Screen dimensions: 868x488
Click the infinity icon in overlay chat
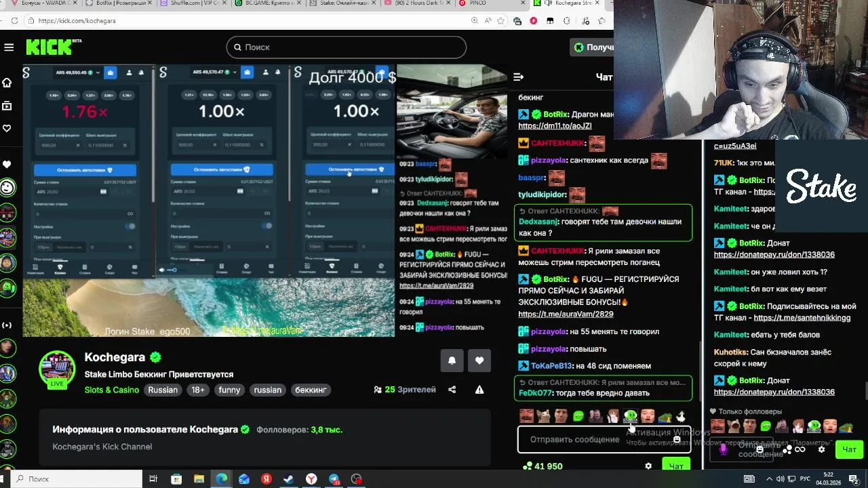[x=800, y=449]
